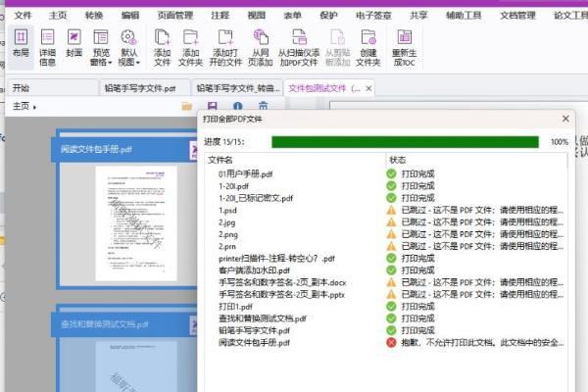Open the 表单 ribbon tab
The width and height of the screenshot is (588, 392).
[292, 16]
